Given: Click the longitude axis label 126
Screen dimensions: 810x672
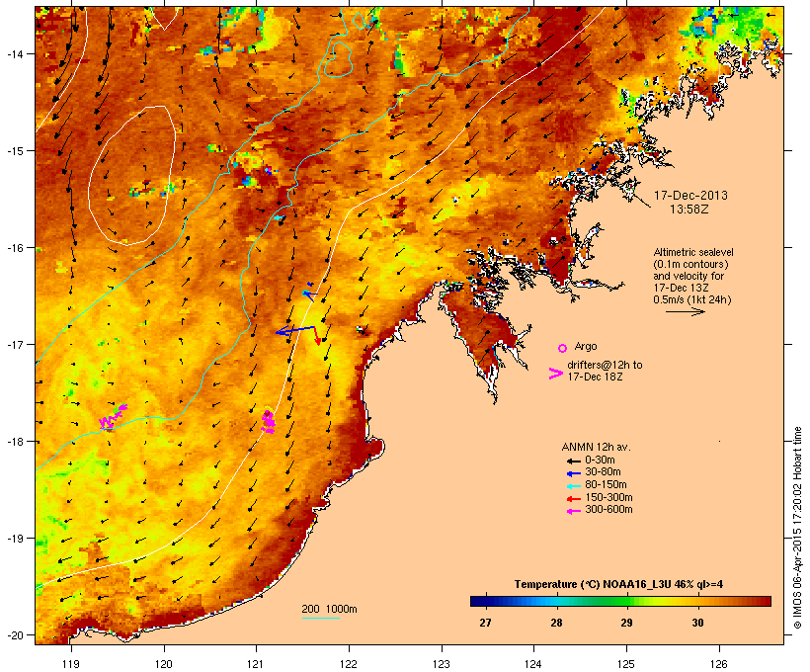Looking at the screenshot, I should 719,664.
